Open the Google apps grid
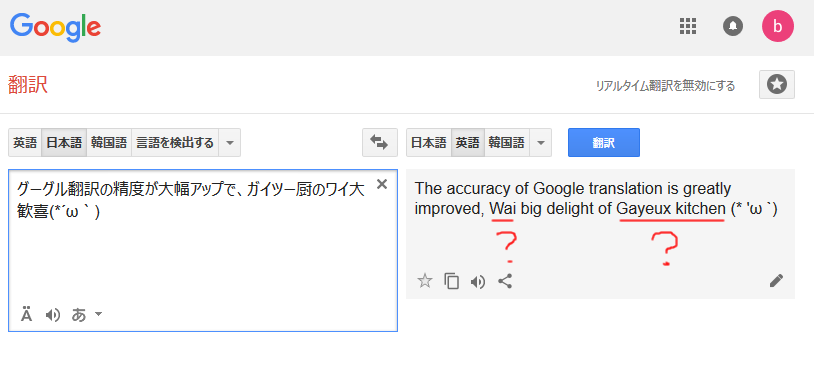This screenshot has height=369, width=814. [688, 25]
